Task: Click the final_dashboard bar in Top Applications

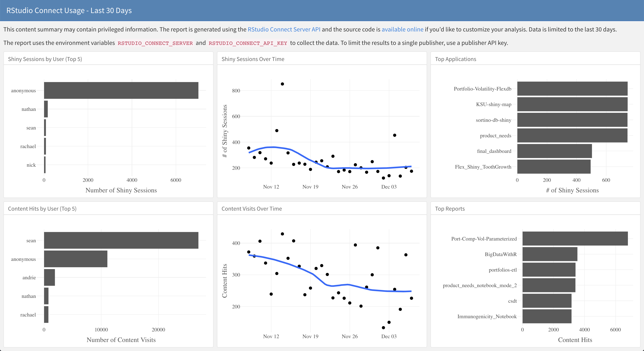Action: click(554, 151)
